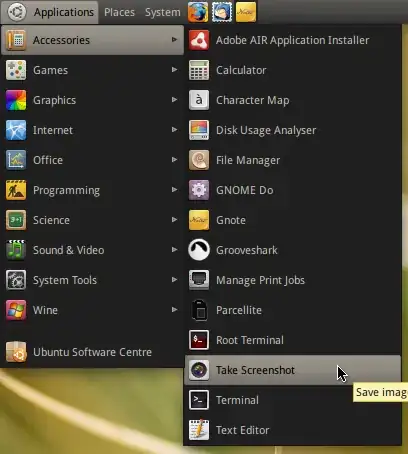
Task: Click the Character Map icon
Action: [x=199, y=100]
